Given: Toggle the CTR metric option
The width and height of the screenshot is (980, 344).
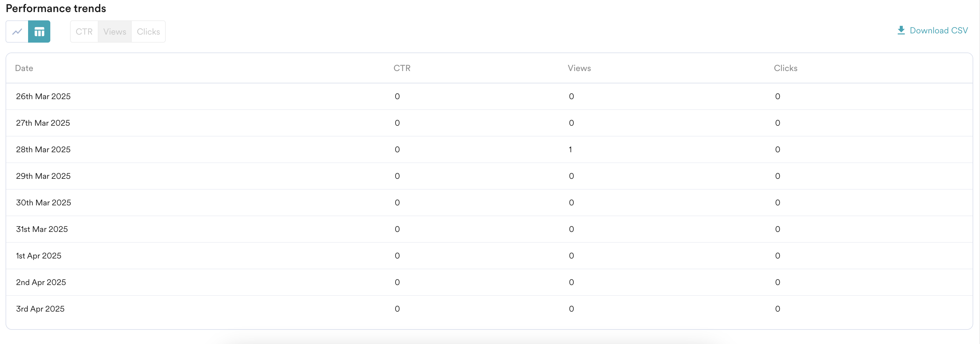Looking at the screenshot, I should pos(84,31).
